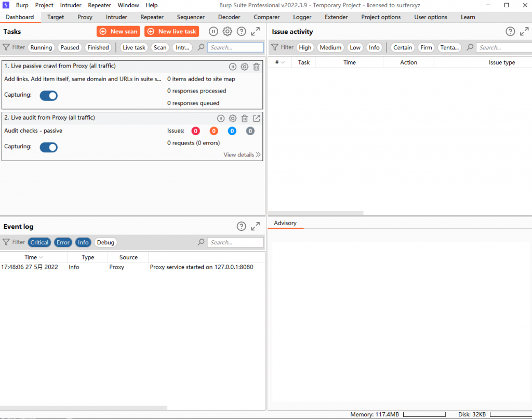Open the Burp menu

coord(22,5)
